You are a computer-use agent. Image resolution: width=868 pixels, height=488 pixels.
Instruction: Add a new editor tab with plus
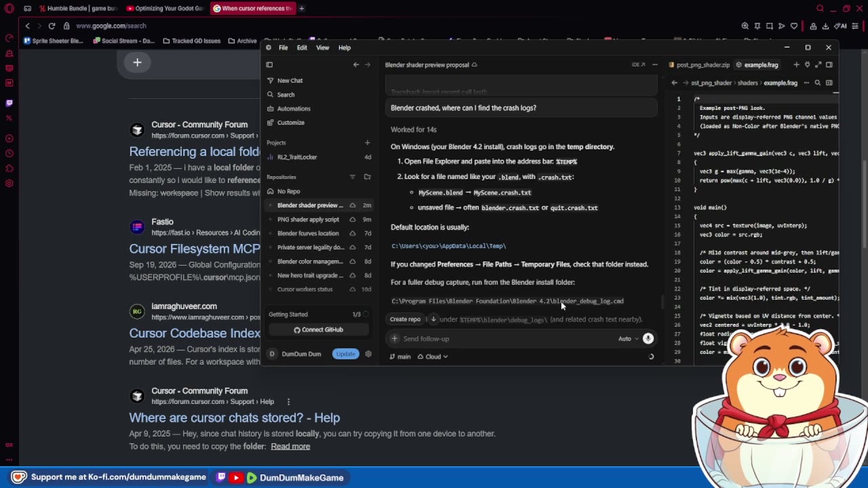[797, 65]
